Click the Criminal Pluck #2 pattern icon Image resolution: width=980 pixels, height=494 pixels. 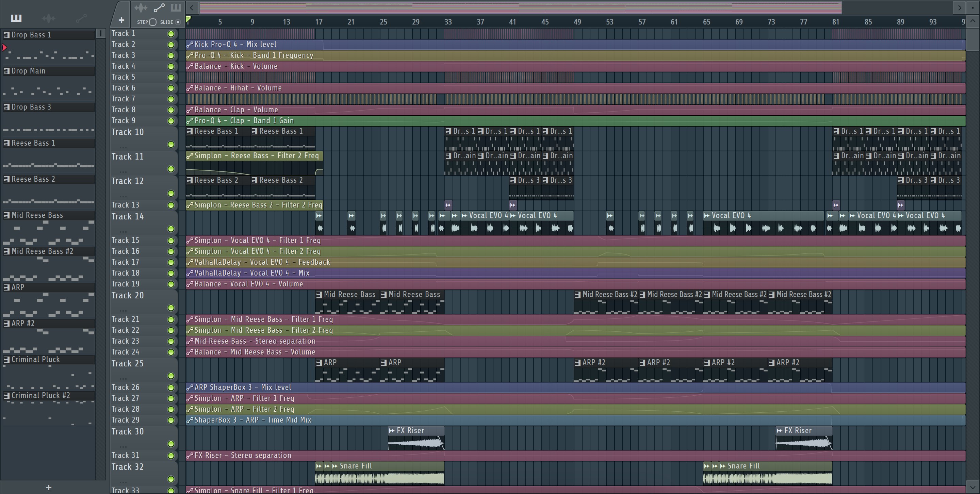6,396
